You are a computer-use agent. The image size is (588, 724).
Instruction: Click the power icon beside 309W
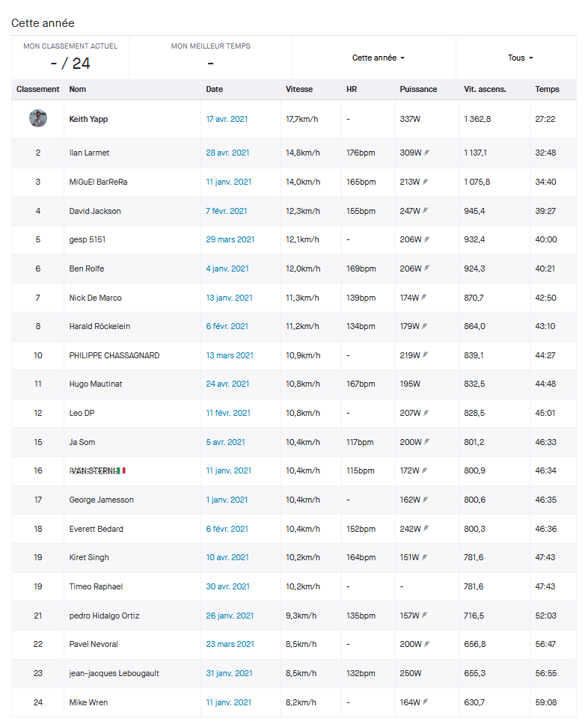coord(427,153)
